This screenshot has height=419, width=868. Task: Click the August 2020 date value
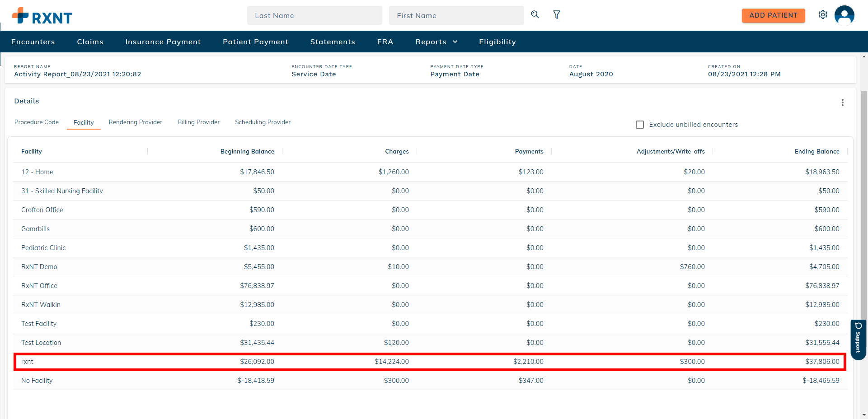(591, 74)
